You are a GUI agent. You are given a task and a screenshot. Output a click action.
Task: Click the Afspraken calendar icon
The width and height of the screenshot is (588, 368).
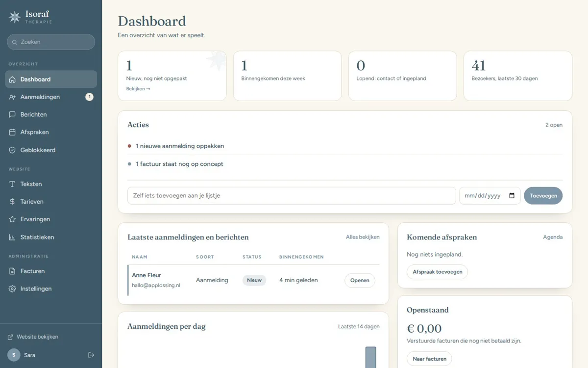[12, 132]
